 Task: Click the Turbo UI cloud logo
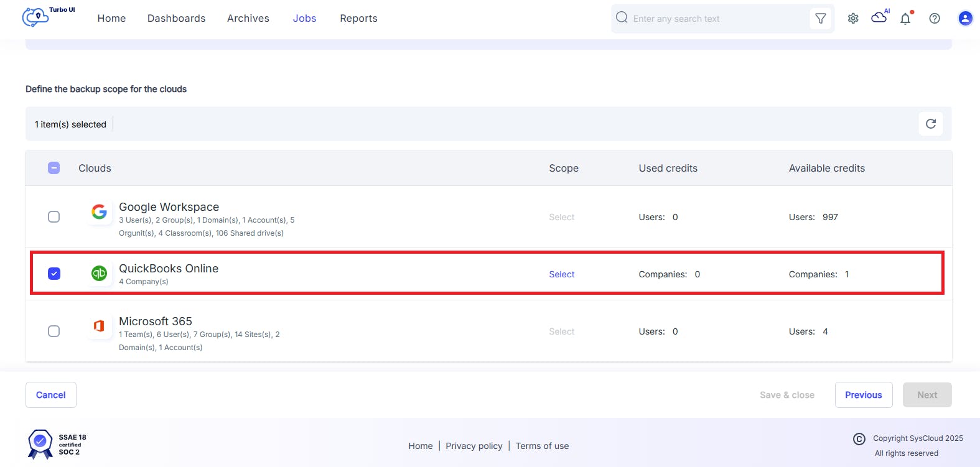tap(48, 17)
